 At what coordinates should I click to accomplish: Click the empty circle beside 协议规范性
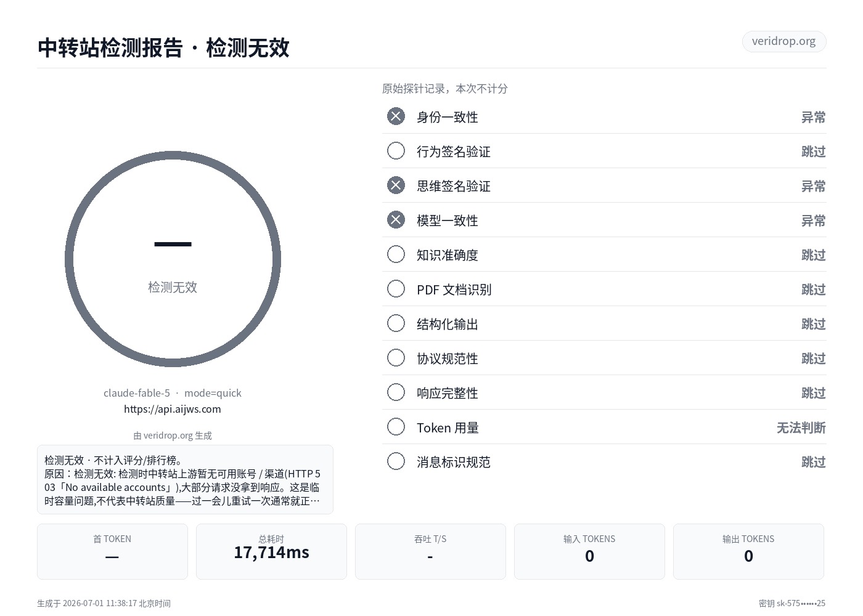coord(396,358)
